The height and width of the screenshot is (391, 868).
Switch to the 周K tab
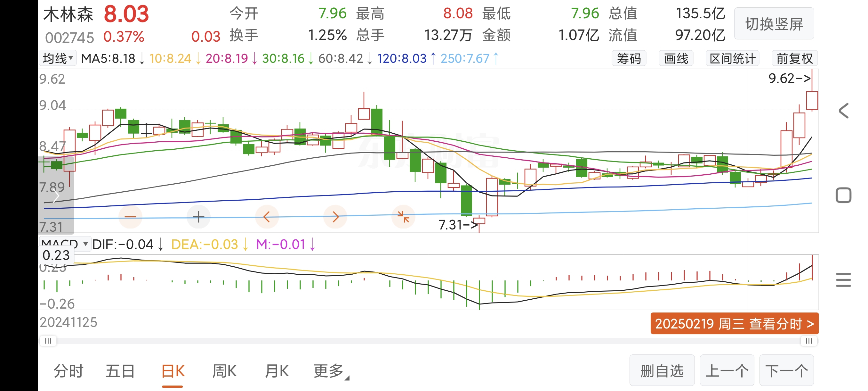pyautogui.click(x=224, y=371)
